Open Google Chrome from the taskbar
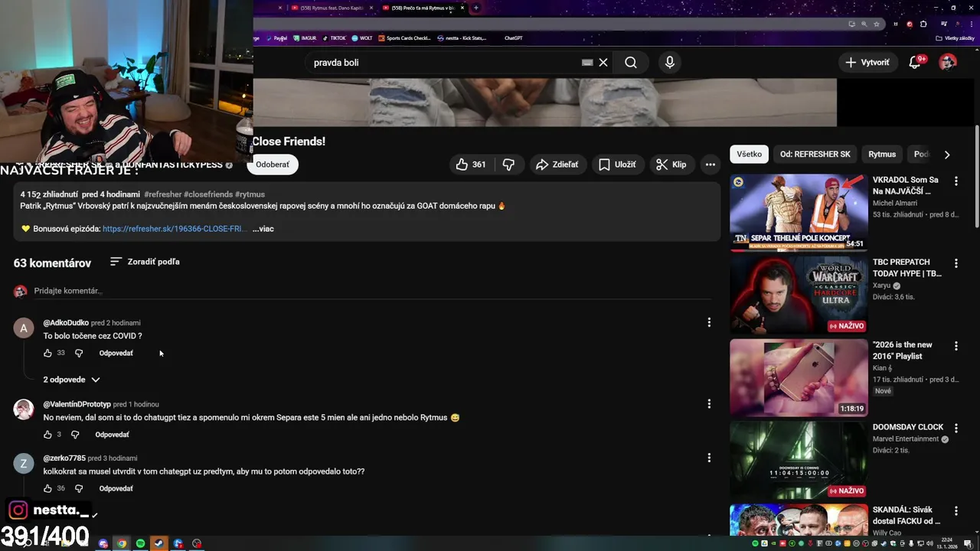The height and width of the screenshot is (551, 980). point(121,543)
